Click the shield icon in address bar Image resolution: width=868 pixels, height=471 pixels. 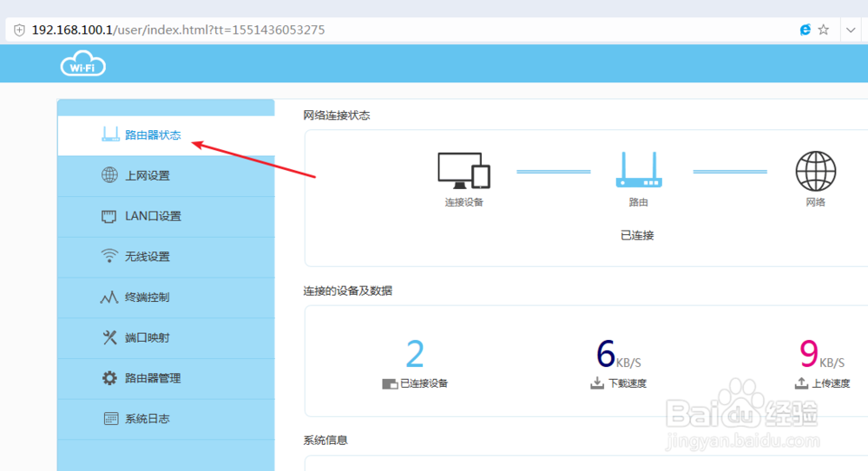pyautogui.click(x=19, y=29)
